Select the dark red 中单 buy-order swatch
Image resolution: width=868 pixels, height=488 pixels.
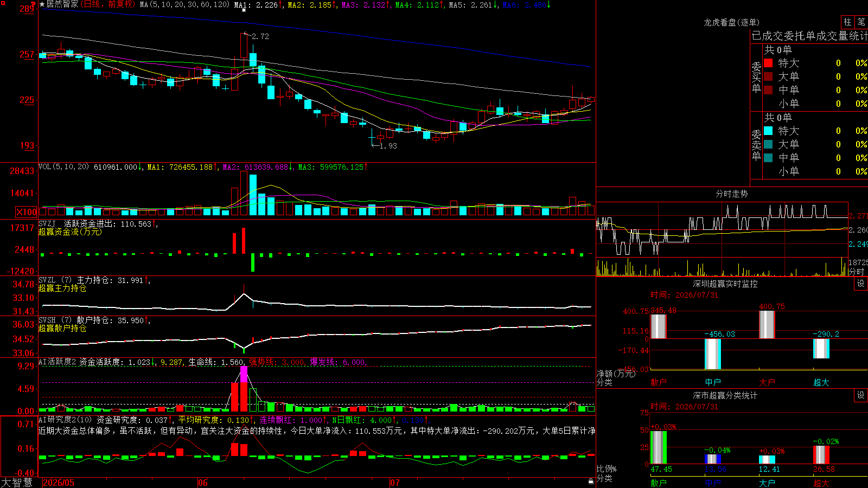768,90
